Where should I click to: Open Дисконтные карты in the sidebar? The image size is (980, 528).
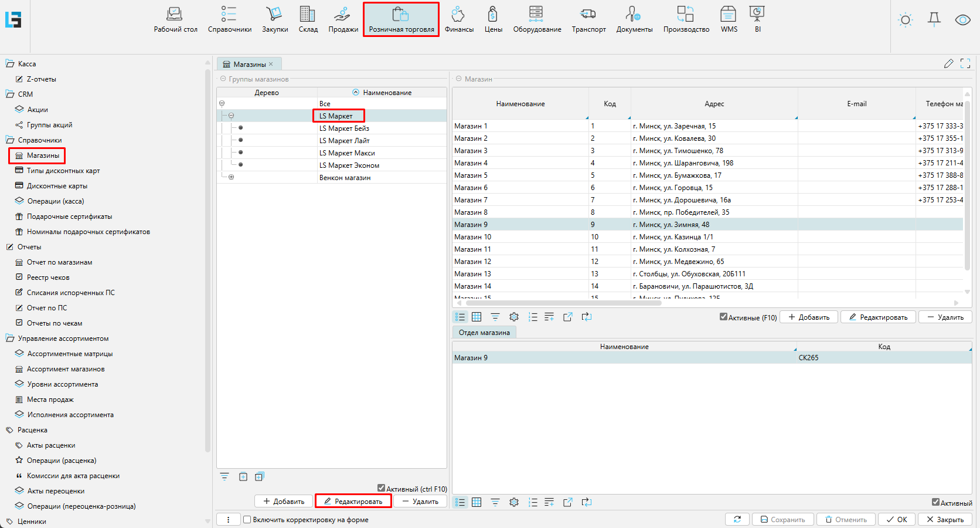[x=57, y=186]
